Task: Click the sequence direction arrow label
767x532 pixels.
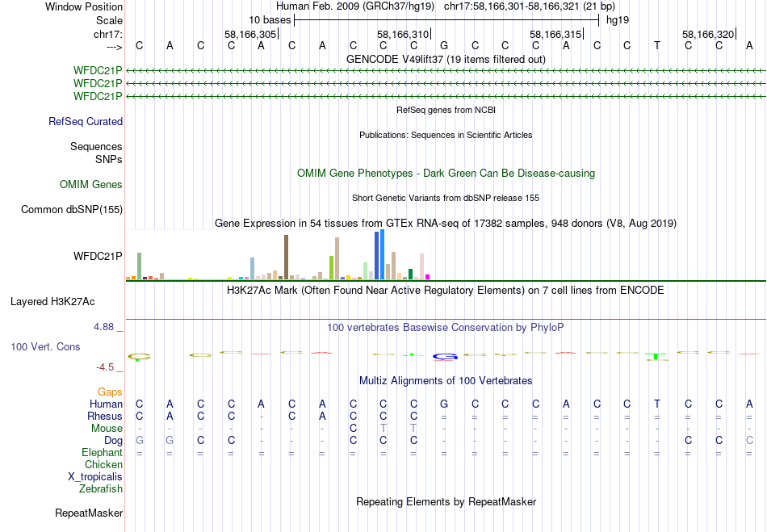Action: [x=115, y=47]
